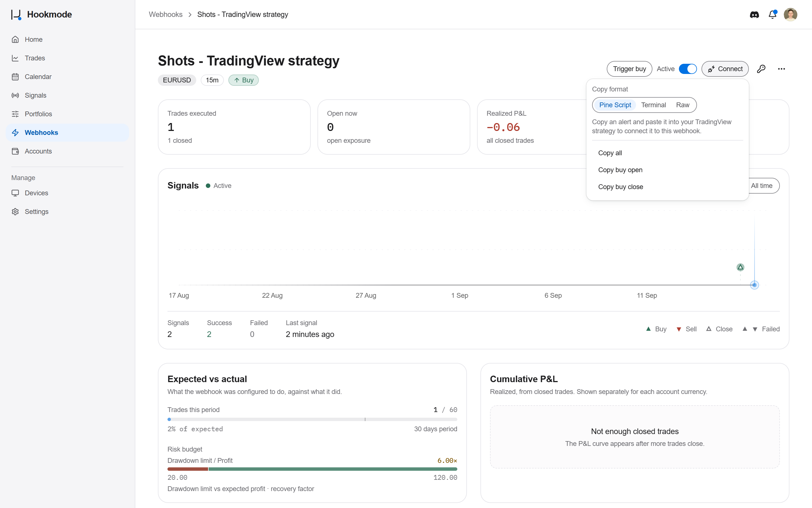The height and width of the screenshot is (508, 812).
Task: Open Signals via its broadcast icon
Action: (15, 95)
